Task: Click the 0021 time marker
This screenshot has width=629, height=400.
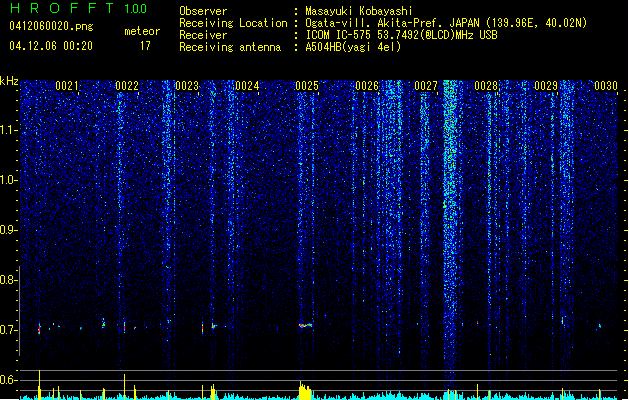Action: coord(67,86)
